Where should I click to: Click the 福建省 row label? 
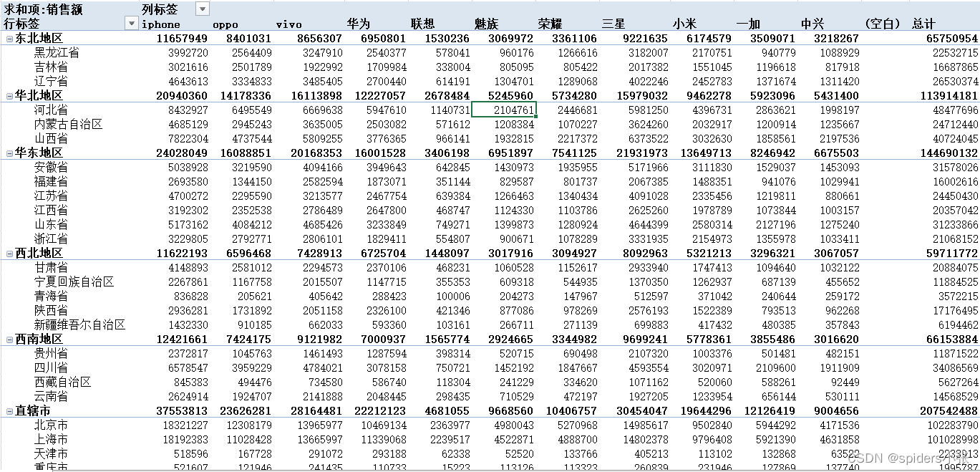coord(51,181)
